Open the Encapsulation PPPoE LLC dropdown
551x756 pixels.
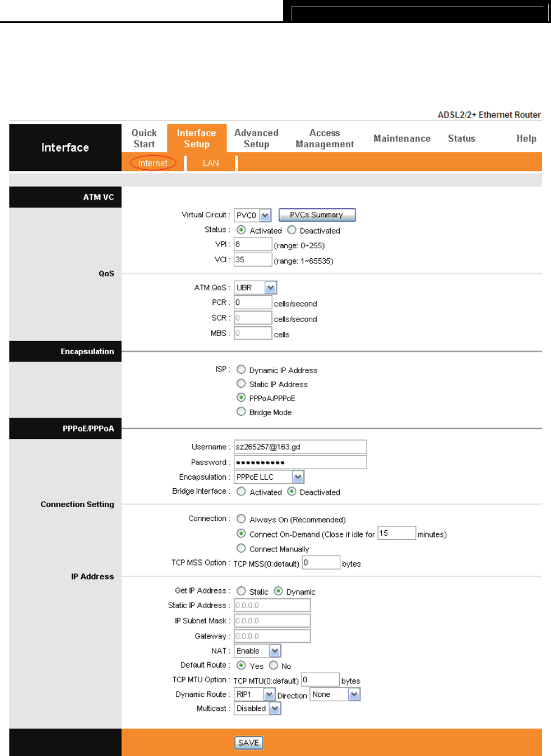tap(269, 477)
